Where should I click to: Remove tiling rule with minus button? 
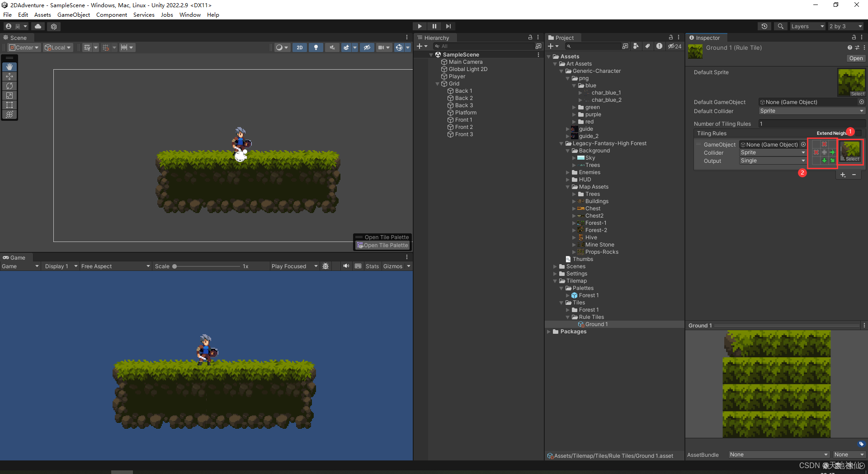854,175
